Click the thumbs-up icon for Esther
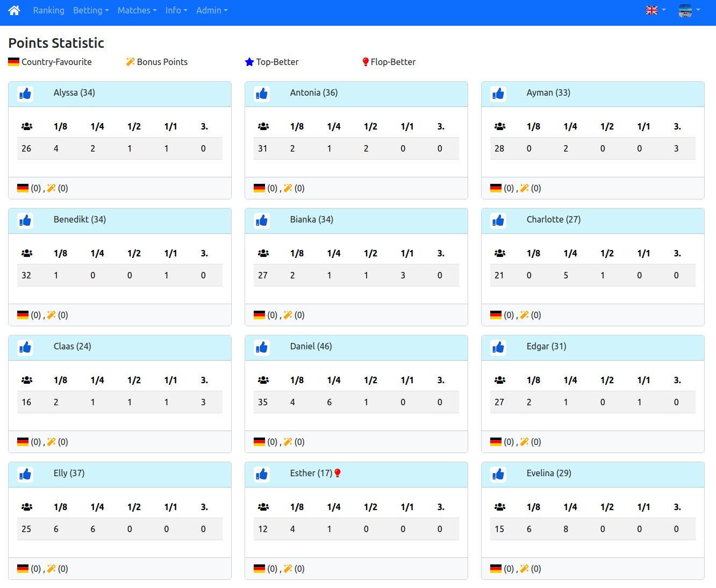 [262, 475]
